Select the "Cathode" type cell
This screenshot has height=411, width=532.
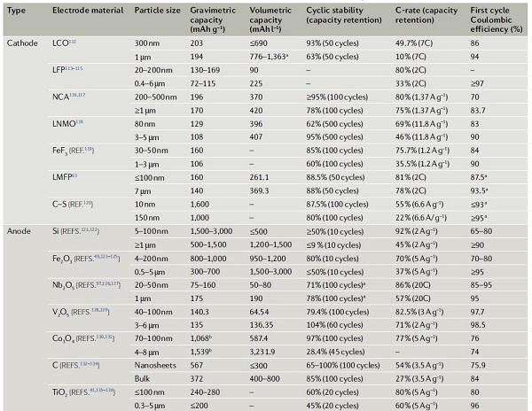(21, 43)
